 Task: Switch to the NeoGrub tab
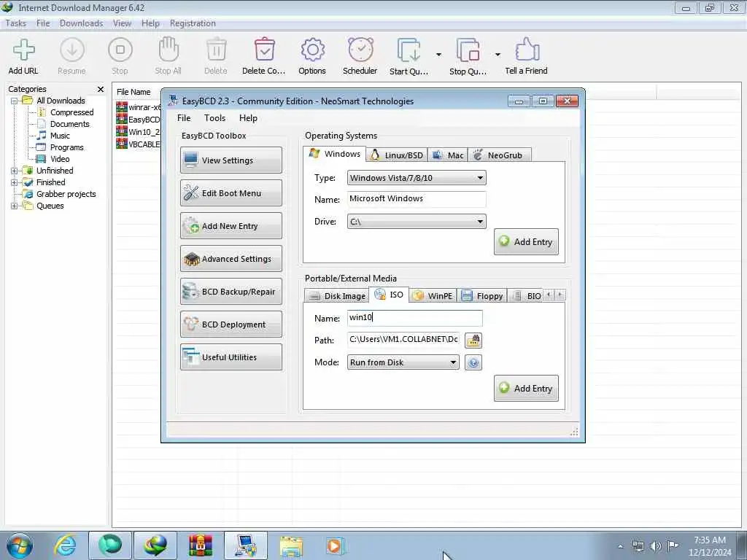pyautogui.click(x=499, y=155)
